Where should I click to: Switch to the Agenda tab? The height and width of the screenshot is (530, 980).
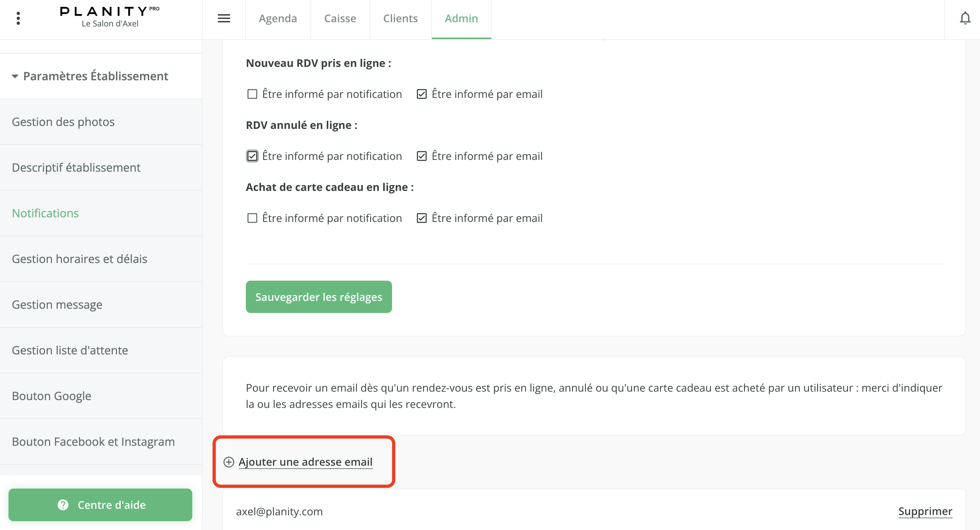pos(278,18)
